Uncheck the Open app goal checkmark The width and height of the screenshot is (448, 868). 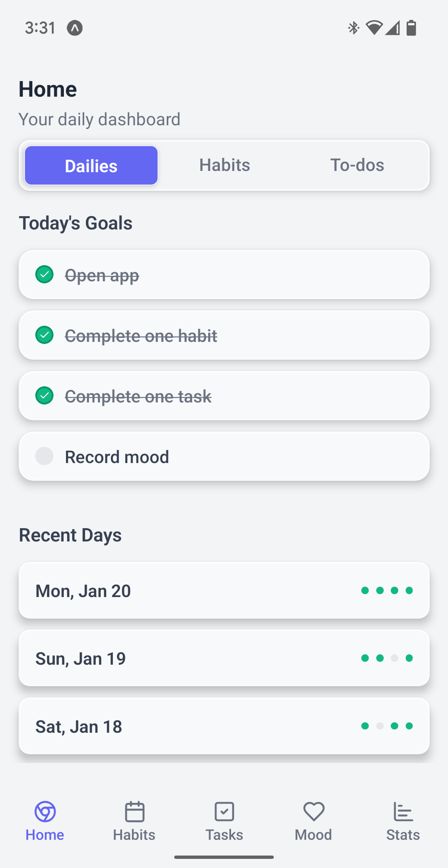pyautogui.click(x=44, y=274)
